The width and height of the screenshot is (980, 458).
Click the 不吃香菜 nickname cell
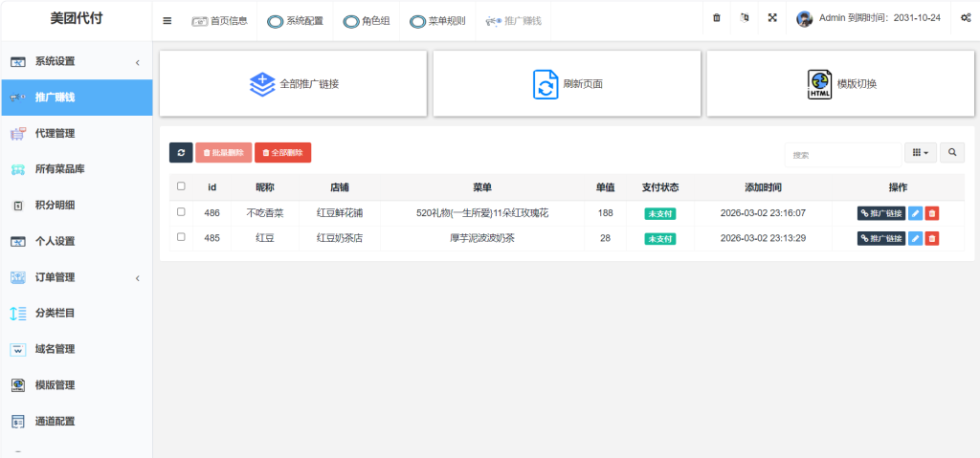[265, 213]
